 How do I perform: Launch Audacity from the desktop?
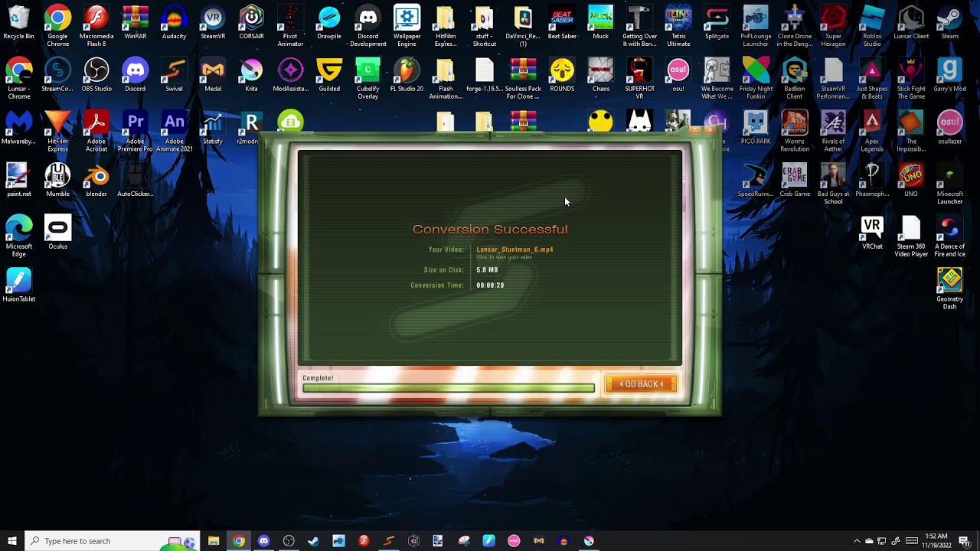pos(174,23)
